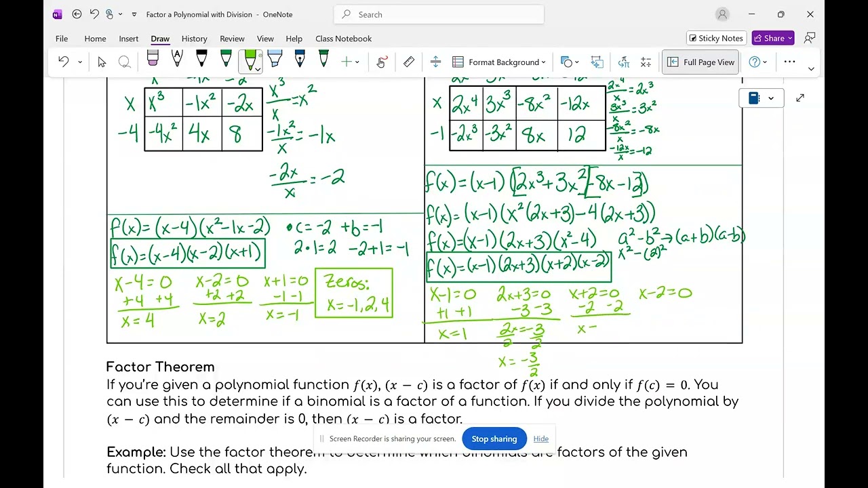Click the Ink to Text icon

point(624,62)
